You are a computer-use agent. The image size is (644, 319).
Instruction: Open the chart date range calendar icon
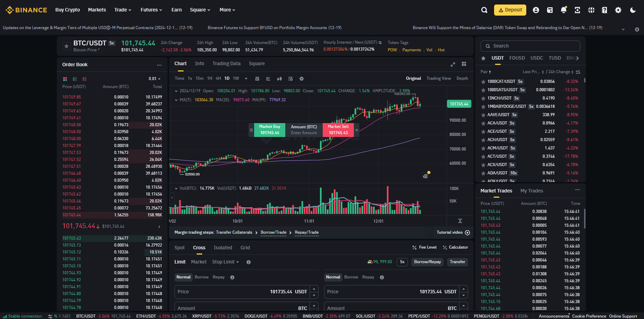[257, 79]
